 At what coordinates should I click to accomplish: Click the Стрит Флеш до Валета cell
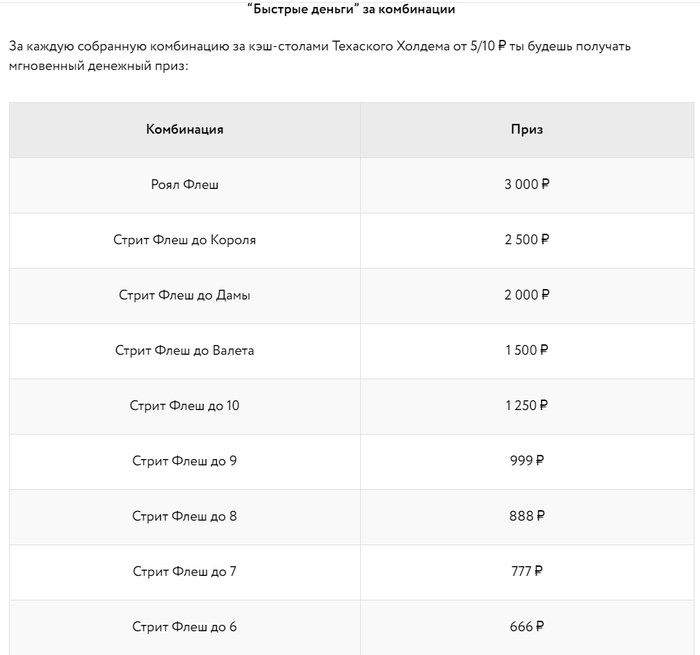click(185, 351)
